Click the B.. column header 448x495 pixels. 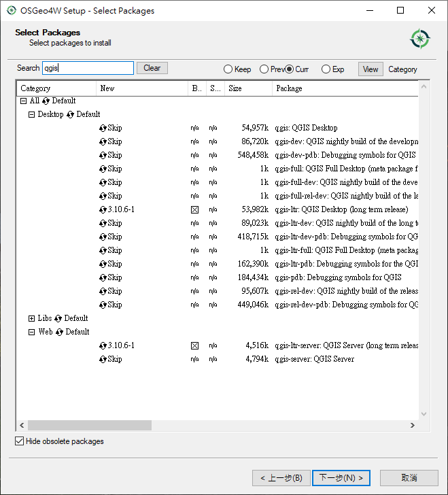click(197, 88)
